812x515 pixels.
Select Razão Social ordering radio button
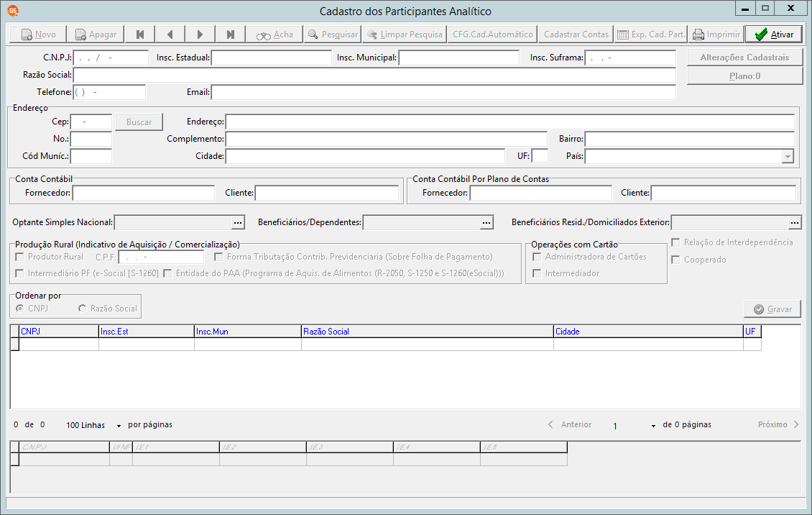83,309
